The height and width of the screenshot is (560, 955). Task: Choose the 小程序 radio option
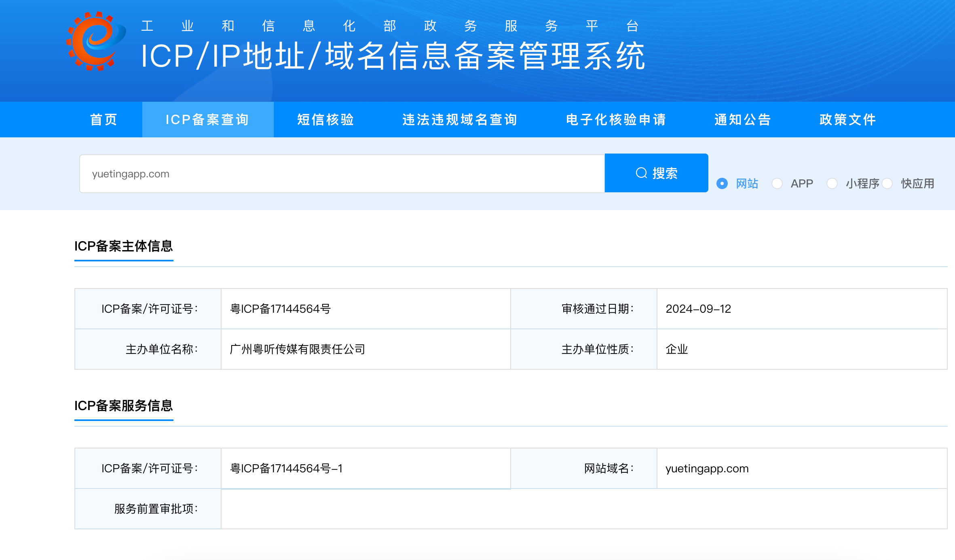[832, 183]
